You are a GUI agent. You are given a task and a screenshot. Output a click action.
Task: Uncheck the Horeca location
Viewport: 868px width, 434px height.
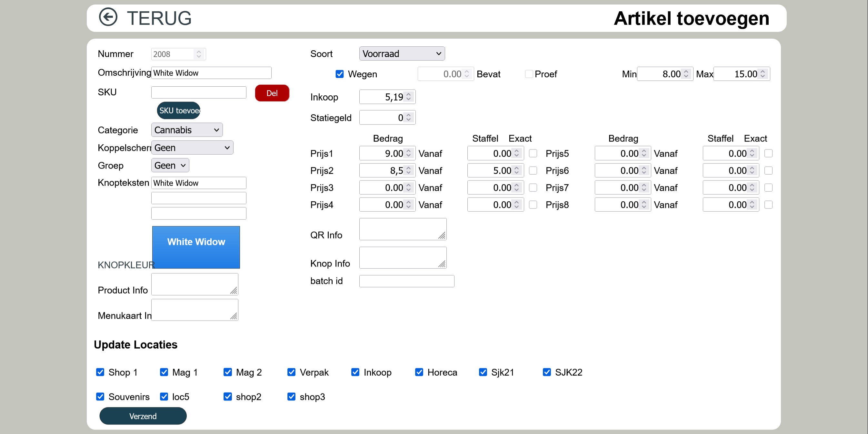[419, 372]
